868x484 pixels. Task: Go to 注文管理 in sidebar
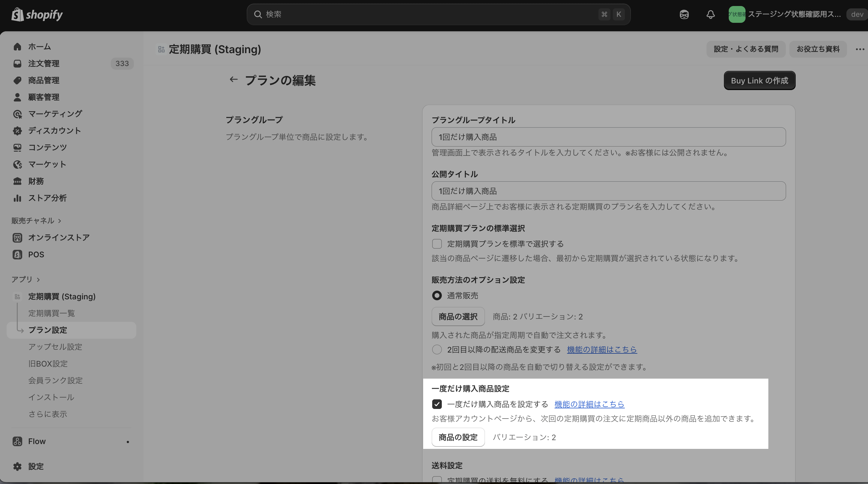click(44, 63)
